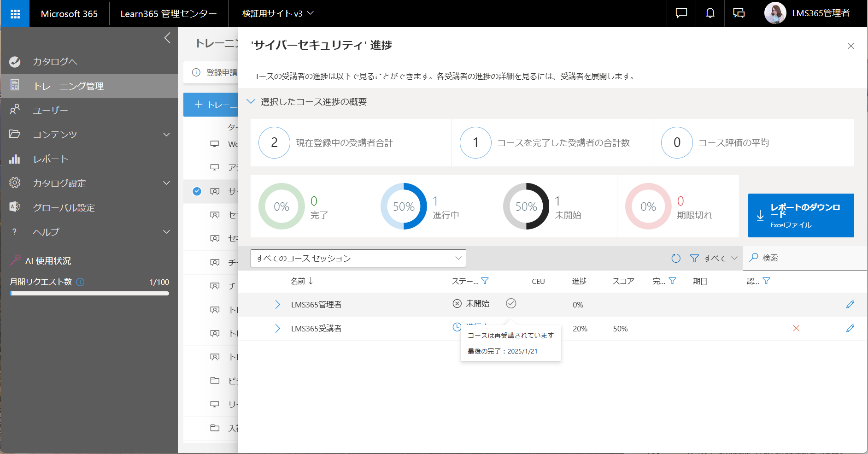
Task: Click the info icon next to 月間リクエスト数
Action: coord(80,282)
